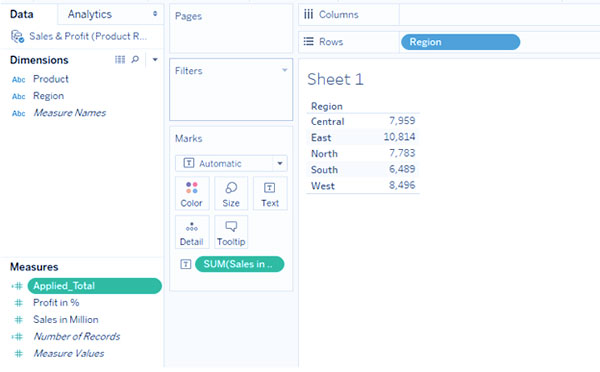This screenshot has width=600, height=372.
Task: Open the Filters shelf dropdown arrow
Action: (284, 70)
